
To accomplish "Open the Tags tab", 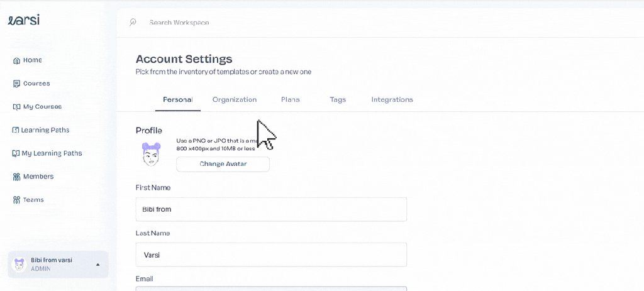I will coord(338,100).
